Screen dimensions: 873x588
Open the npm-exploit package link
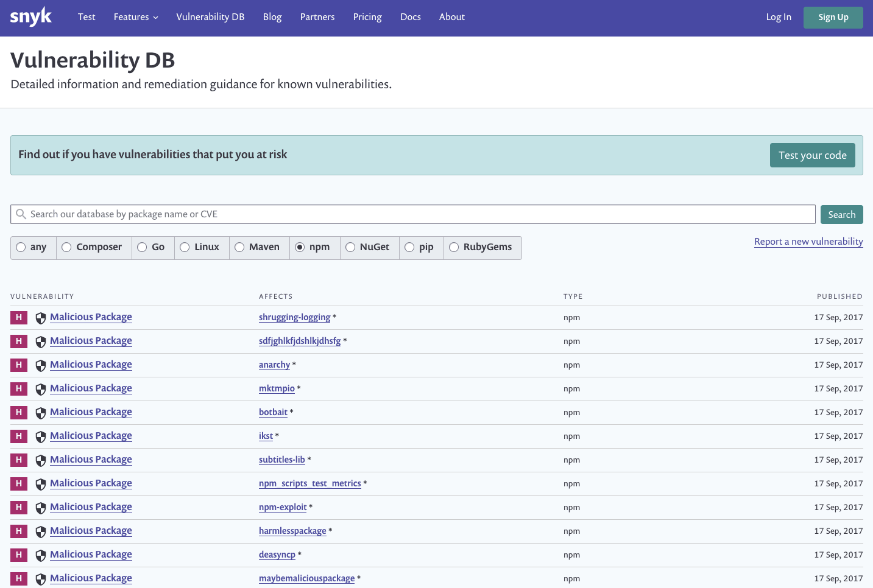tap(283, 507)
